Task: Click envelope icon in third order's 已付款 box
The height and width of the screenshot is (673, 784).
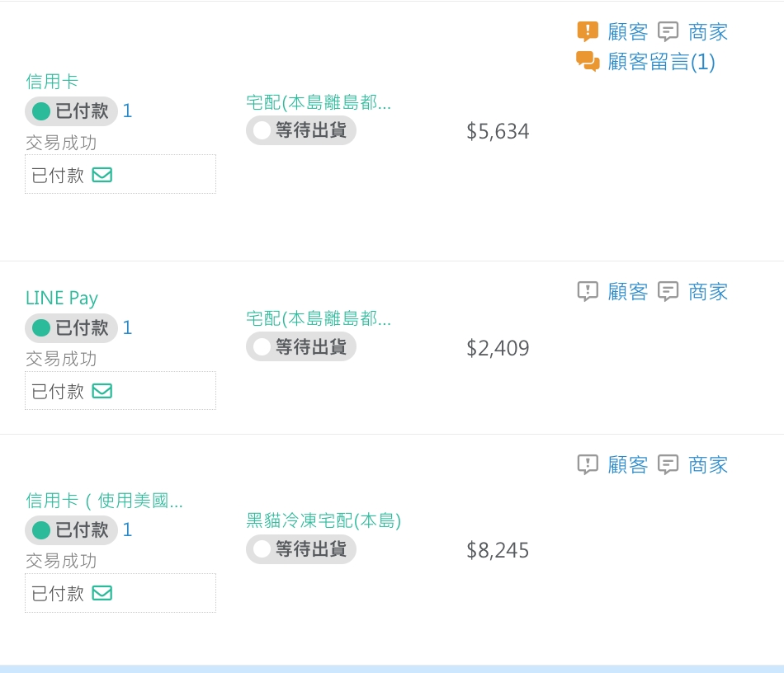Action: (102, 593)
